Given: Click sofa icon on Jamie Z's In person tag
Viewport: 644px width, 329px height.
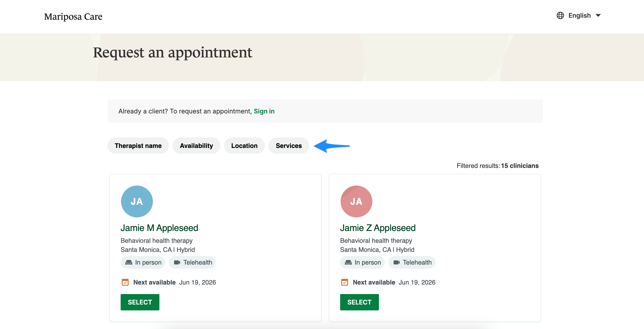Looking at the screenshot, I should (x=348, y=262).
